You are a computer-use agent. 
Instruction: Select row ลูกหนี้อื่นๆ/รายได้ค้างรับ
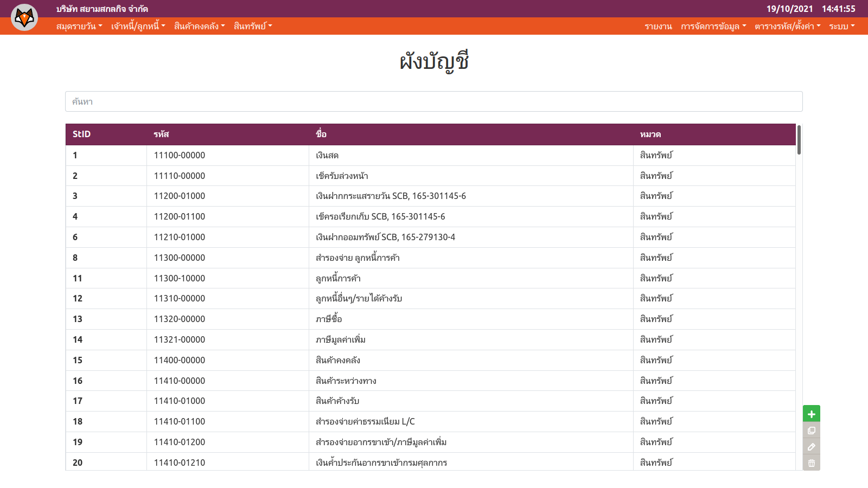[x=431, y=298]
